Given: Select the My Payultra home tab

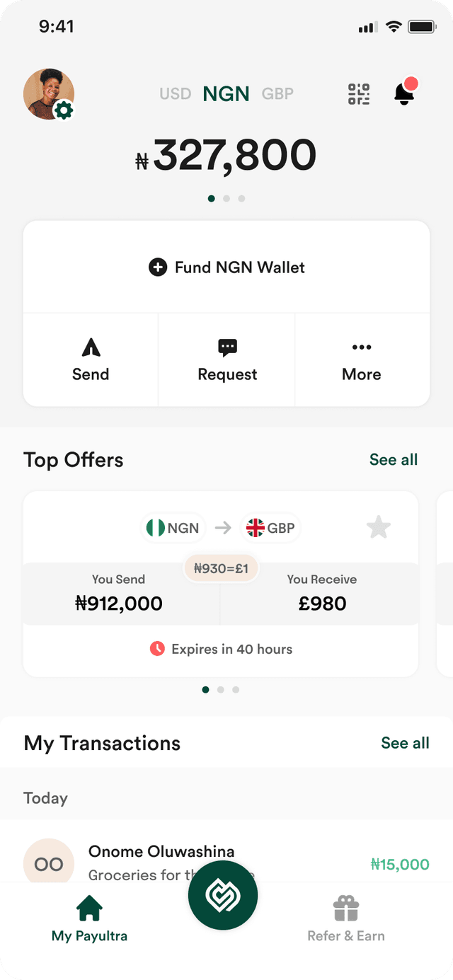Looking at the screenshot, I should point(90,919).
